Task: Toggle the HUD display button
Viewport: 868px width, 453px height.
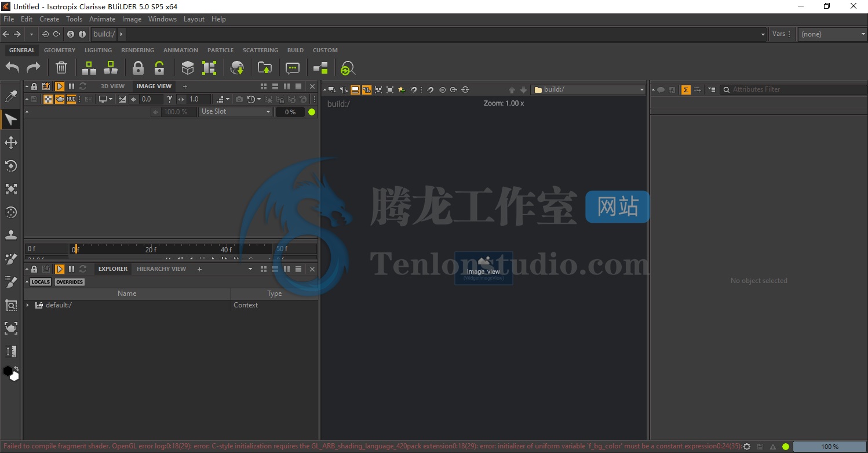Action: 71,99
